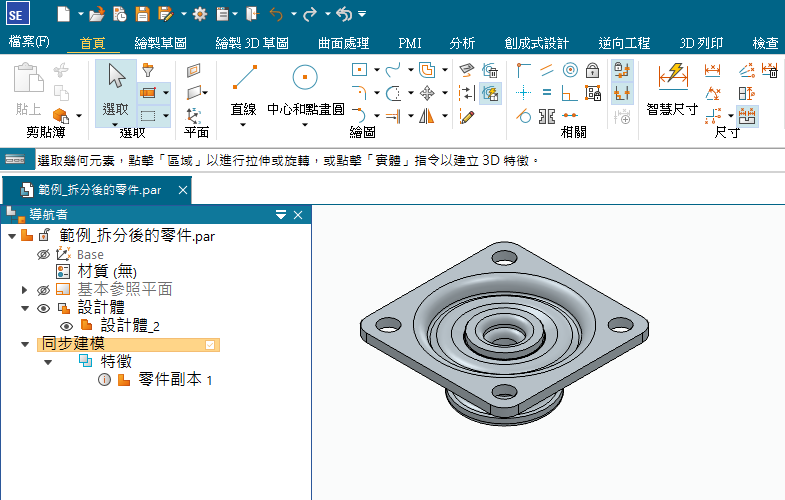The width and height of the screenshot is (785, 500).
Task: Collapse the 特徵 features node
Action: coord(47,362)
